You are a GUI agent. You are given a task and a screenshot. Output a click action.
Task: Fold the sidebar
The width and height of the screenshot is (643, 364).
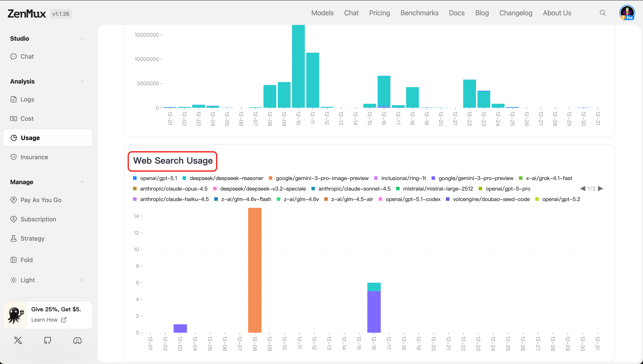26,260
